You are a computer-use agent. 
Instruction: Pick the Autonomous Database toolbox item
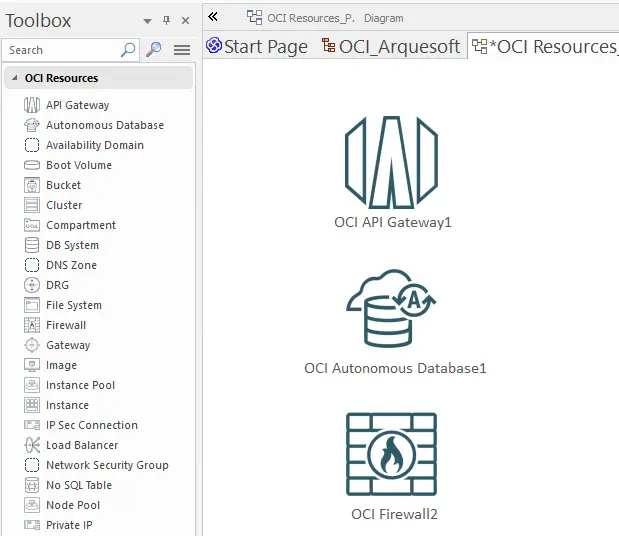[104, 125]
